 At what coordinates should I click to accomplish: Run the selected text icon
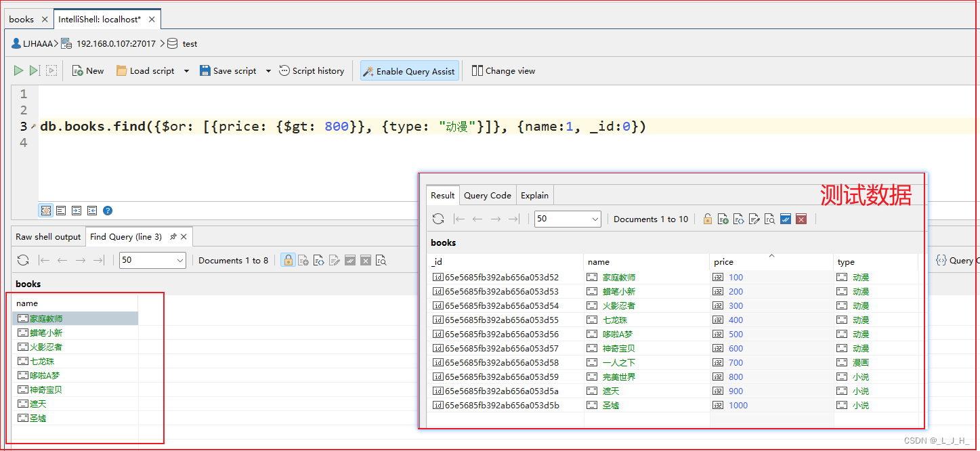click(51, 70)
